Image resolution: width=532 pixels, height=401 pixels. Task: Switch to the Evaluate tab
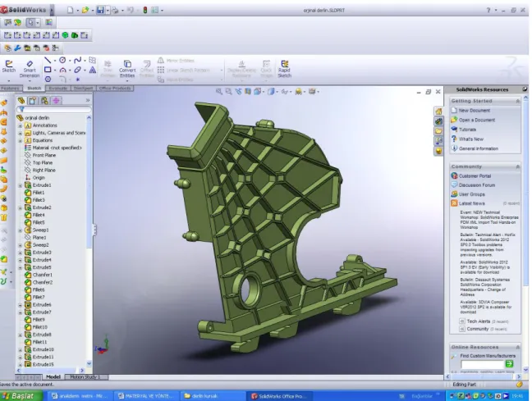click(x=58, y=88)
